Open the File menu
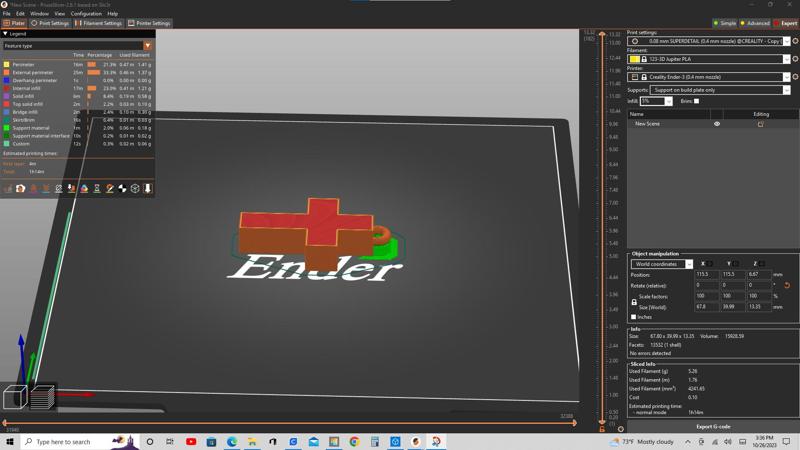This screenshot has height=450, width=800. click(6, 14)
